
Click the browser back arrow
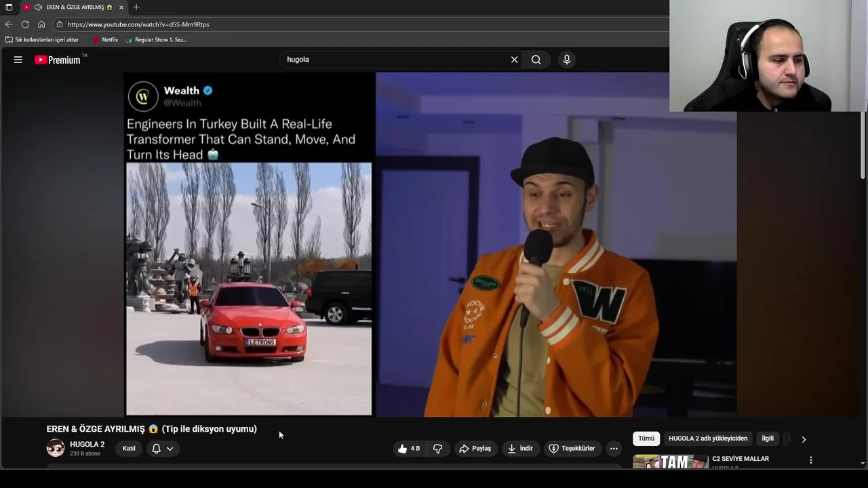pos(9,24)
